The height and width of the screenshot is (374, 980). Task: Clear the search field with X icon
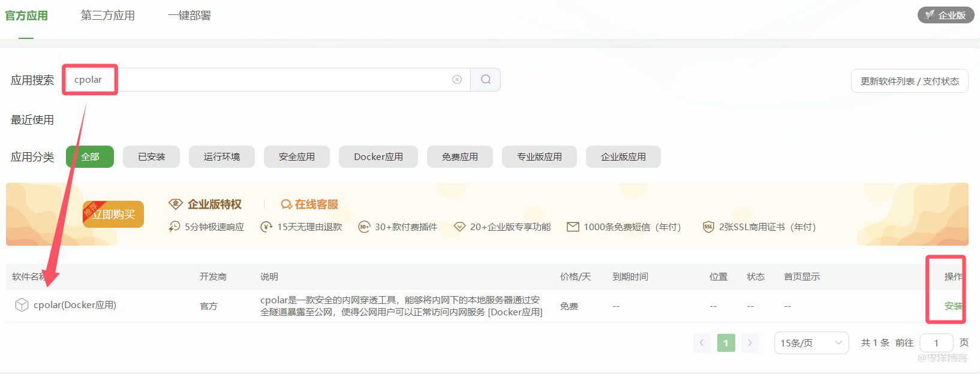pyautogui.click(x=457, y=80)
